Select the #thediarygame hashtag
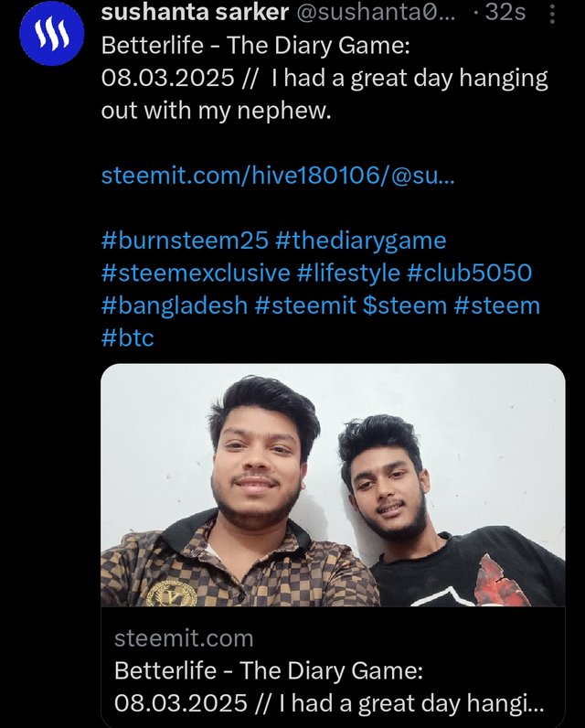 click(360, 241)
